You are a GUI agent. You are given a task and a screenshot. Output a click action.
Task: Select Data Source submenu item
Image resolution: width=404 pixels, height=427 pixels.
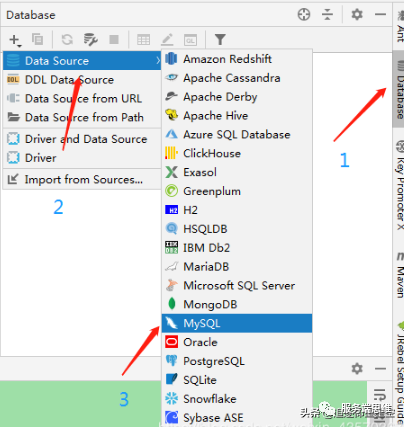point(82,61)
